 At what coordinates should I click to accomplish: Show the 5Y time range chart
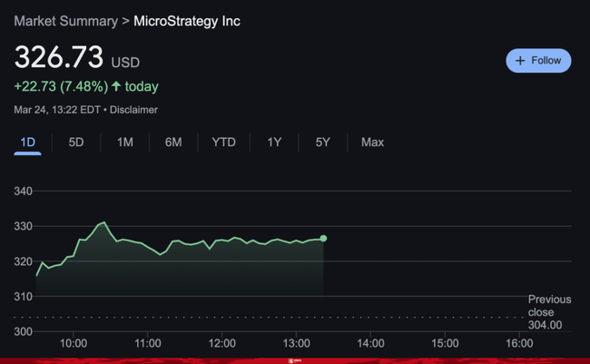point(322,143)
